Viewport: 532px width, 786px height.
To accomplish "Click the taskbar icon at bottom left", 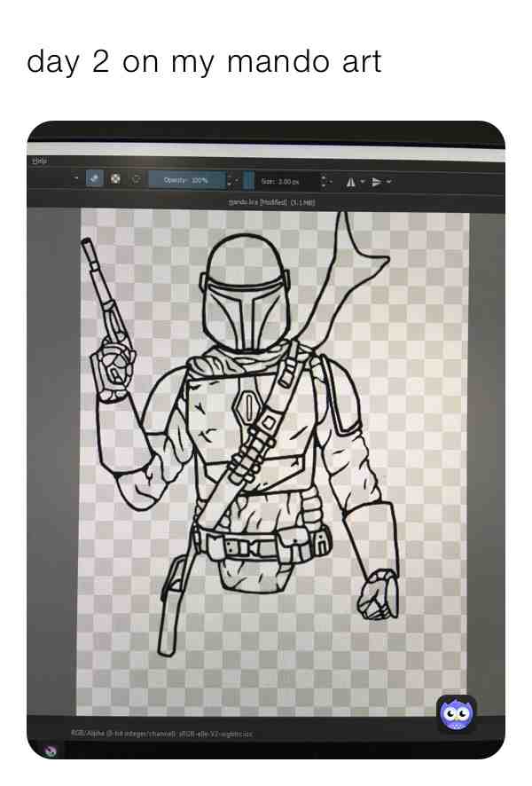I will point(50,751).
